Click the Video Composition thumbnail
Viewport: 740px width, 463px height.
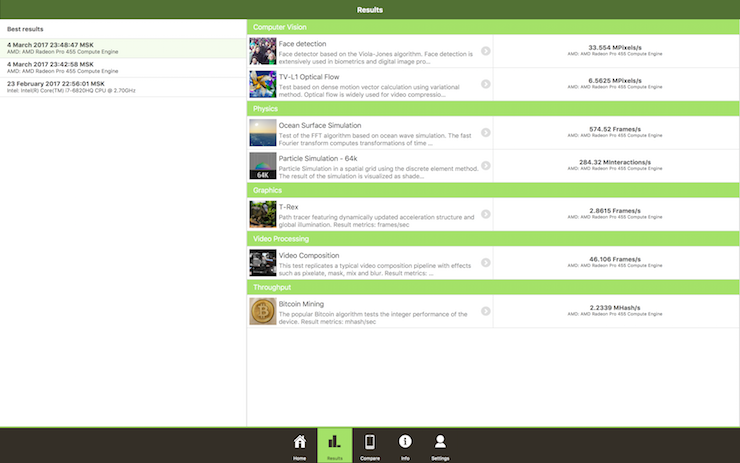click(x=263, y=263)
